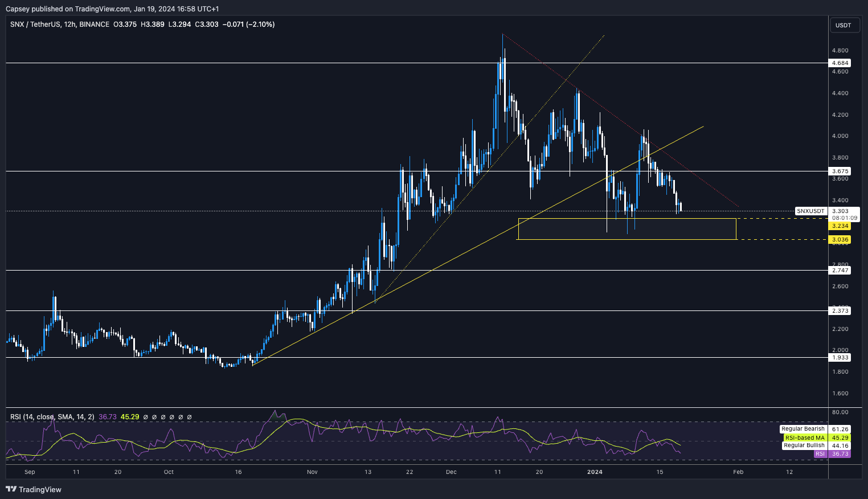Viewport: 868px width, 499px height.
Task: Click the Nov label on the time axis
Action: pyautogui.click(x=312, y=472)
